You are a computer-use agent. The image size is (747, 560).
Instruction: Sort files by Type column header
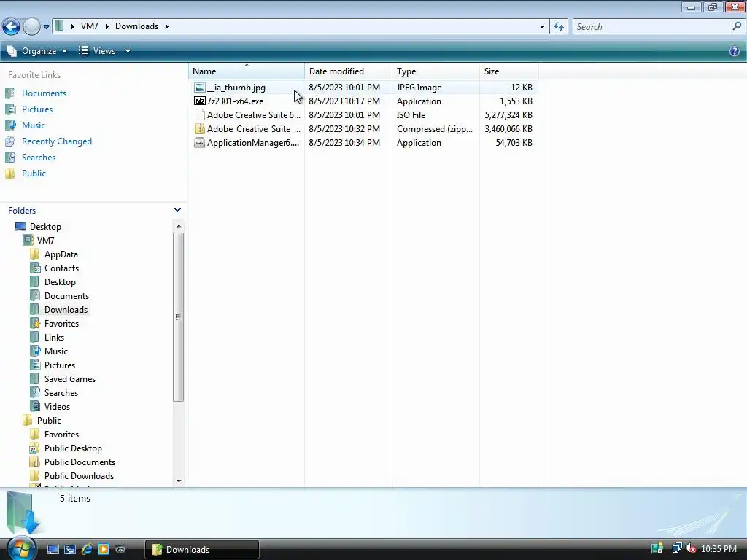[436, 71]
